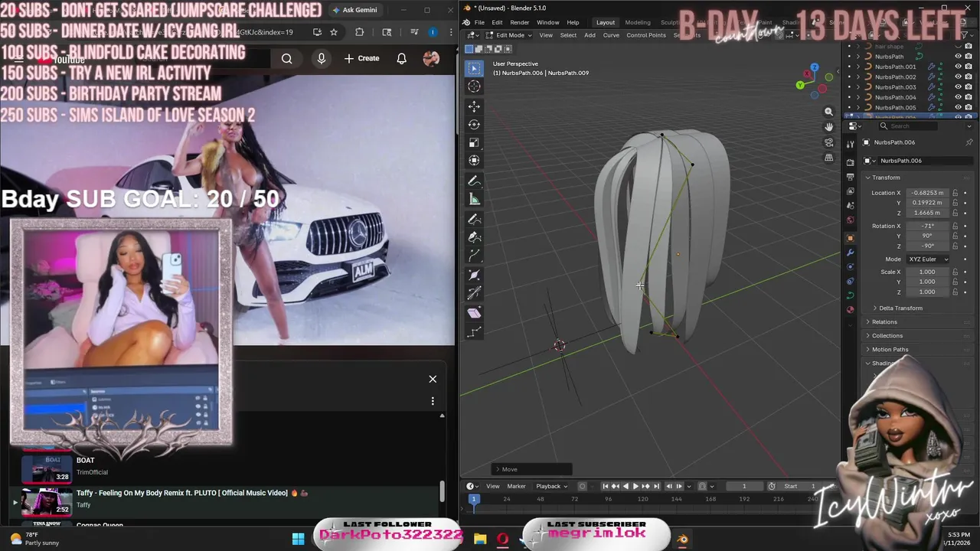980x551 pixels.
Task: Click the YouTube voice search microphone icon
Action: [x=322, y=58]
